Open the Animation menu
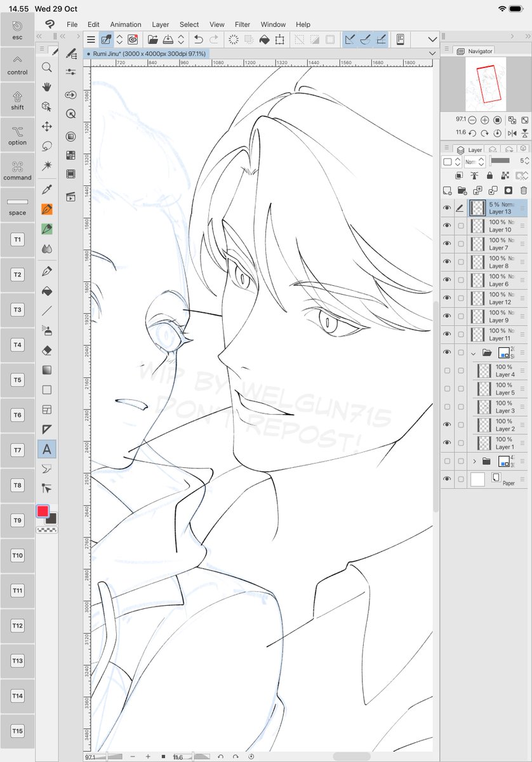Viewport: 532px width, 762px height. 125,24
